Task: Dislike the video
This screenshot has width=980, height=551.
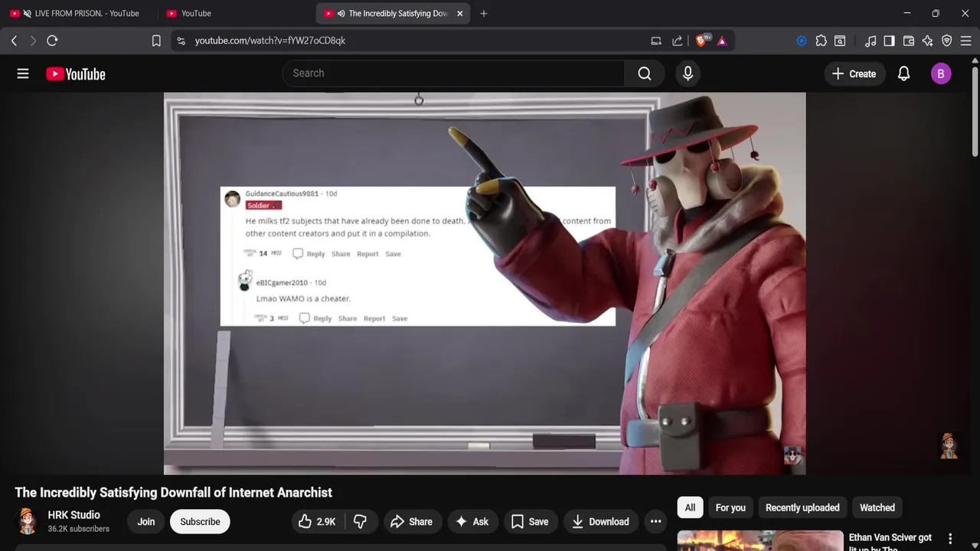Action: pos(360,522)
